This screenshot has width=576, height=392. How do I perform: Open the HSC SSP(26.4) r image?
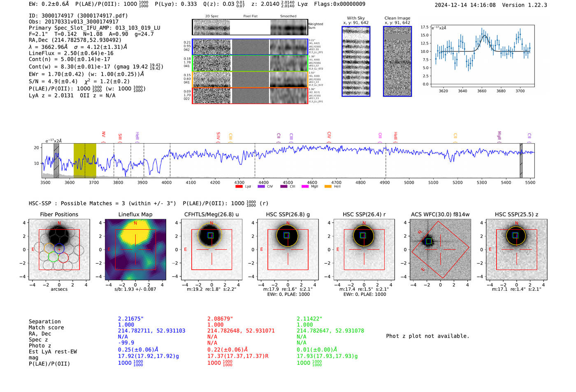pos(364,249)
